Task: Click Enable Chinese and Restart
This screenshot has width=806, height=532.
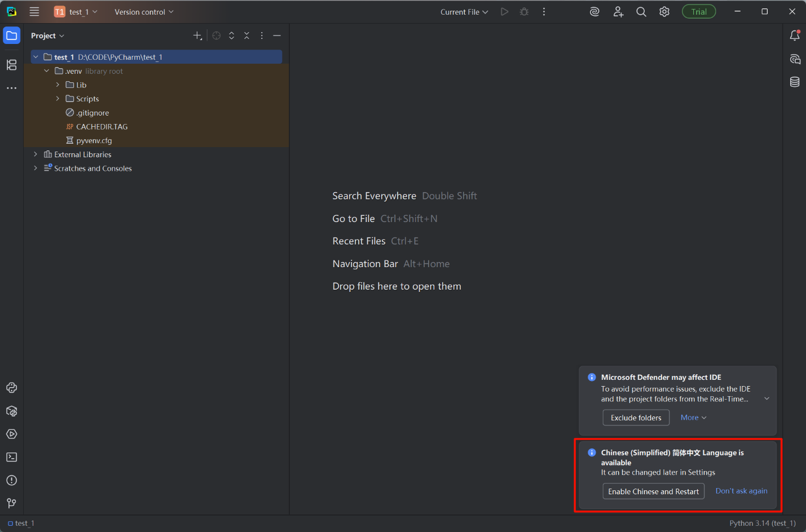Action: click(654, 491)
